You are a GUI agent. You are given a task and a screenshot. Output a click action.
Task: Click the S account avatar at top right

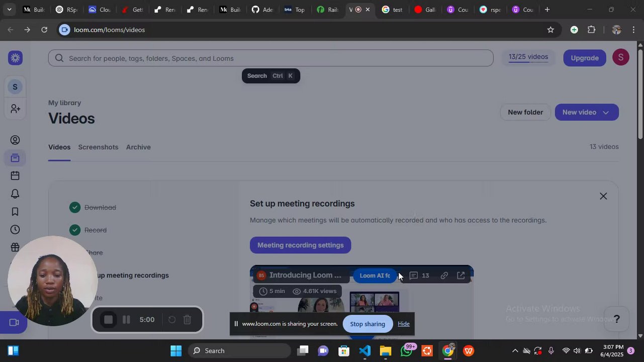point(621,58)
